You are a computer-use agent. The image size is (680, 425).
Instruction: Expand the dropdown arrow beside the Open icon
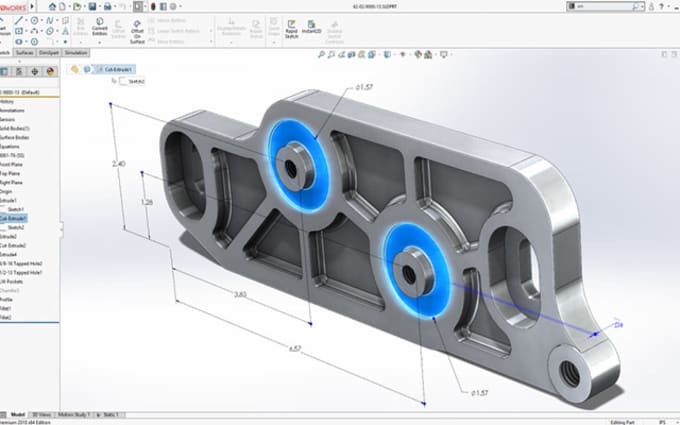(x=84, y=7)
